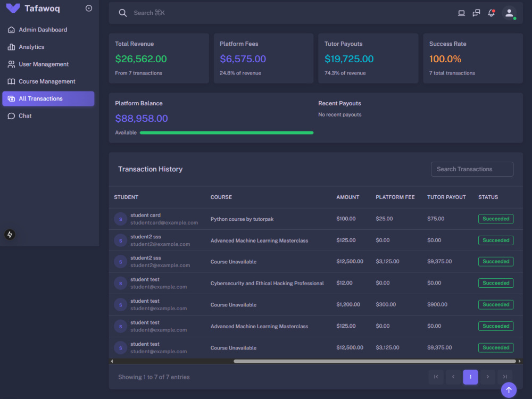
Task: Sort by COURSE column header
Action: click(221, 197)
